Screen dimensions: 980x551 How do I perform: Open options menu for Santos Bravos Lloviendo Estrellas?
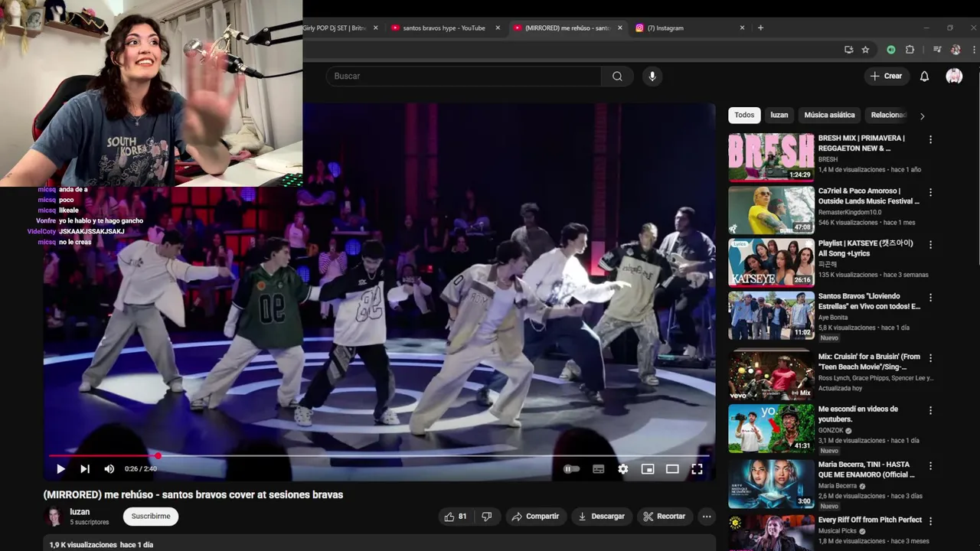(930, 298)
